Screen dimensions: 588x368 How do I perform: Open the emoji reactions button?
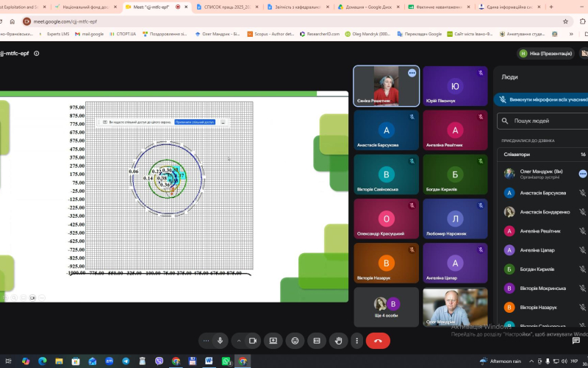[x=295, y=341]
